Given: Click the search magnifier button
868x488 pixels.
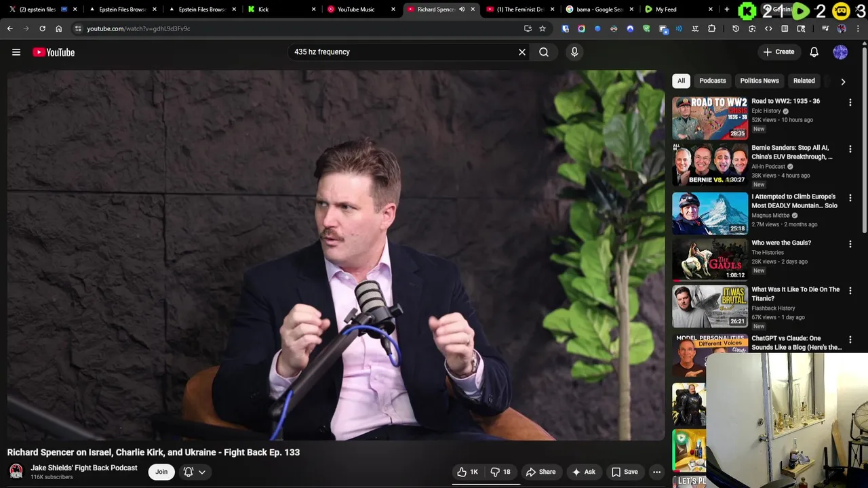Looking at the screenshot, I should pyautogui.click(x=544, y=52).
